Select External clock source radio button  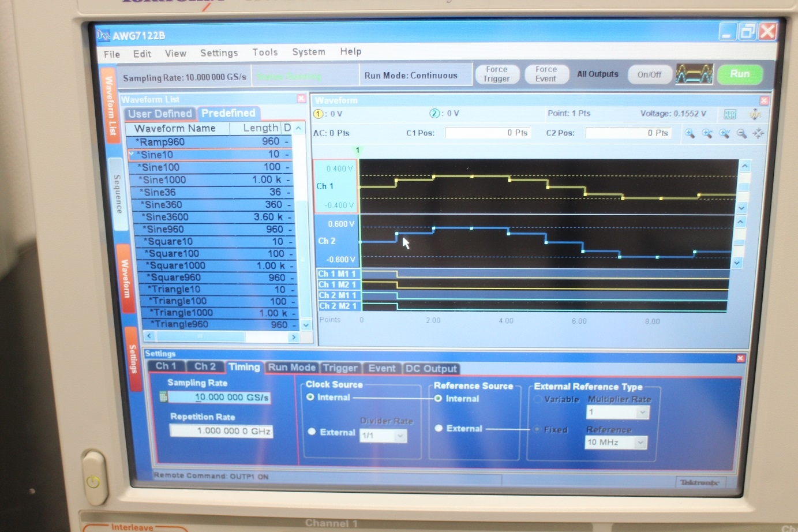(x=312, y=432)
